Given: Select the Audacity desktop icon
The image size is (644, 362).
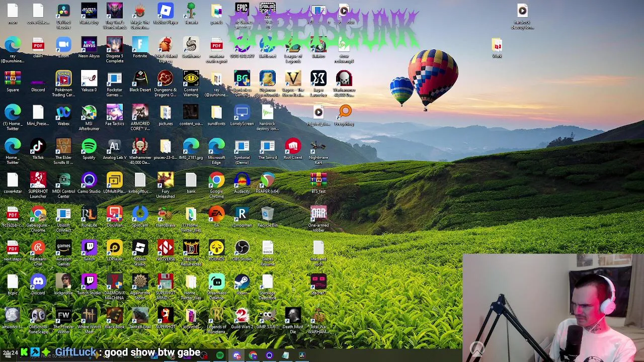Looking at the screenshot, I should pyautogui.click(x=242, y=183).
